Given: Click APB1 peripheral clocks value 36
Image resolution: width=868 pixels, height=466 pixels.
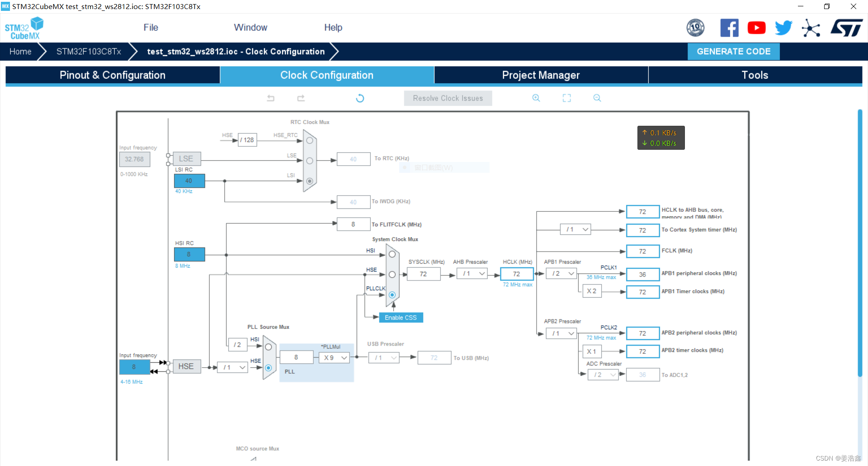Looking at the screenshot, I should click(x=642, y=275).
